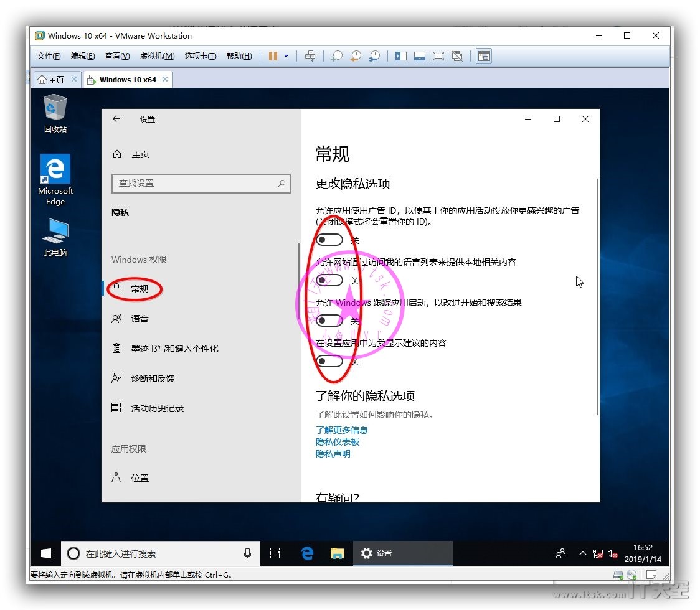Click the console view toolbar icon

[x=484, y=56]
